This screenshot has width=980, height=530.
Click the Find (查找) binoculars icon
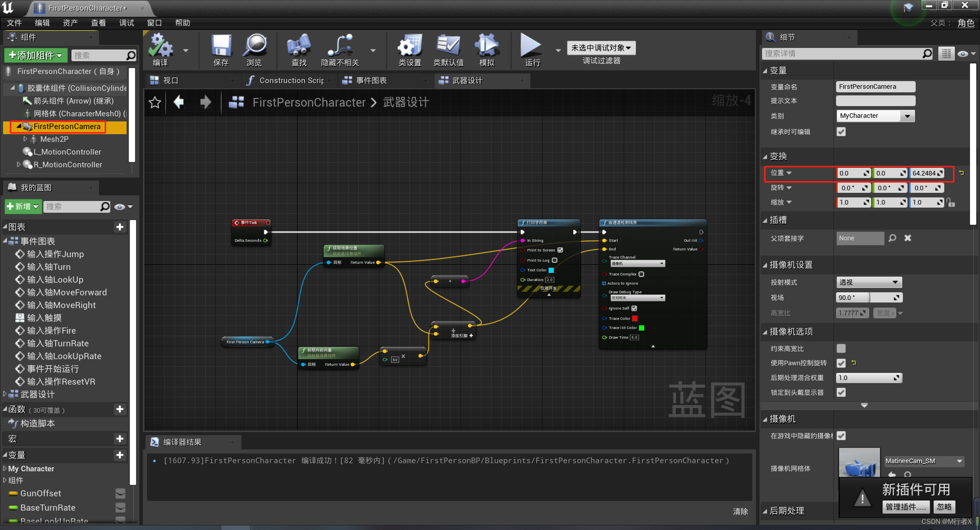[x=299, y=45]
